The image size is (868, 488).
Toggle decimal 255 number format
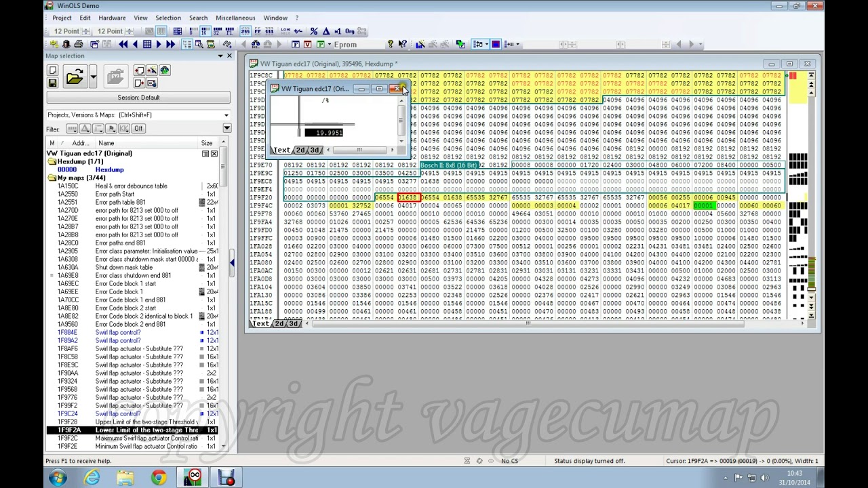(245, 31)
